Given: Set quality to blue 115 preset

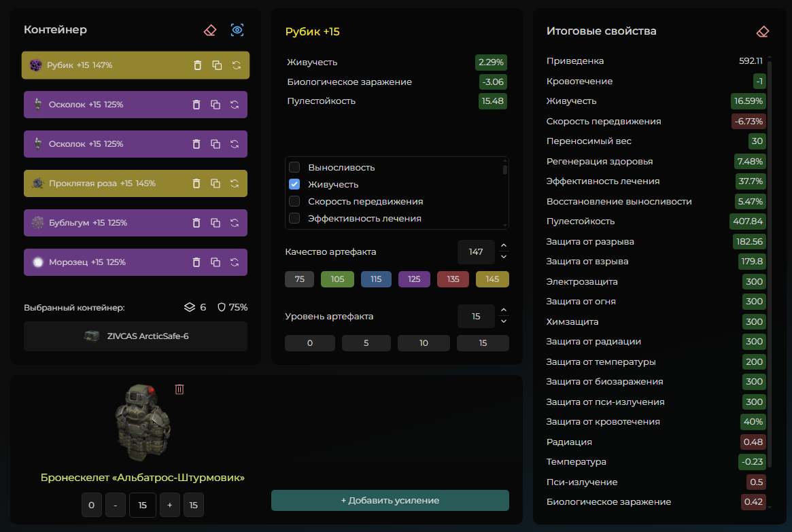Looking at the screenshot, I should (x=376, y=279).
